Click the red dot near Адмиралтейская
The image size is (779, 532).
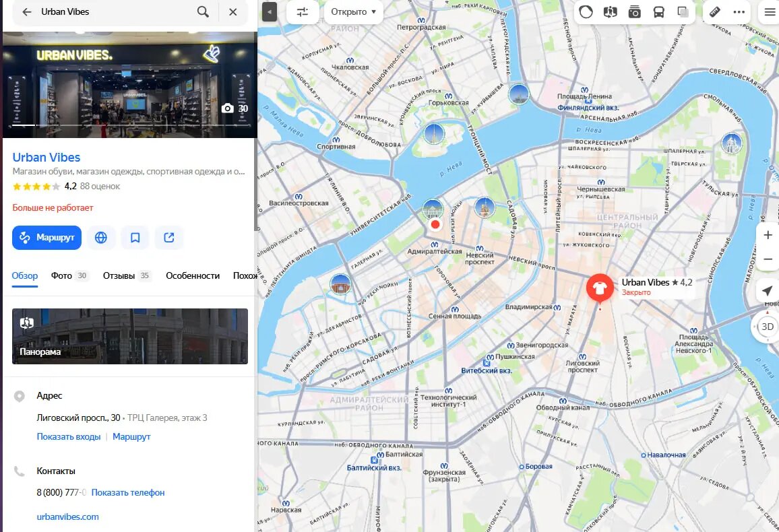point(435,224)
